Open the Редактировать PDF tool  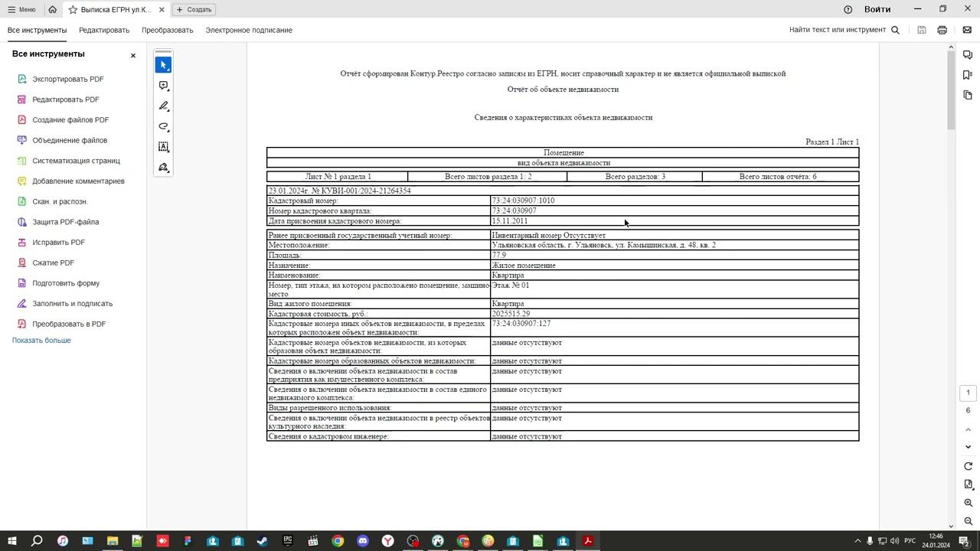click(x=65, y=99)
